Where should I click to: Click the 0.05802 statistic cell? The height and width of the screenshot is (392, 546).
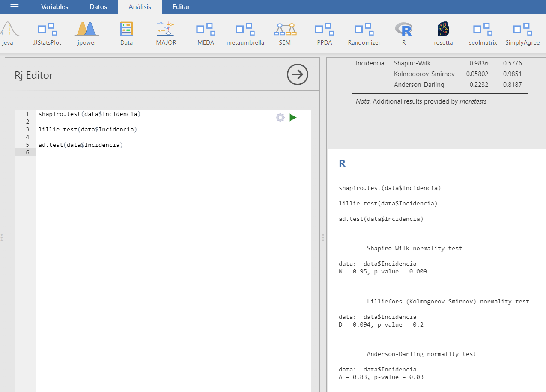coord(477,74)
